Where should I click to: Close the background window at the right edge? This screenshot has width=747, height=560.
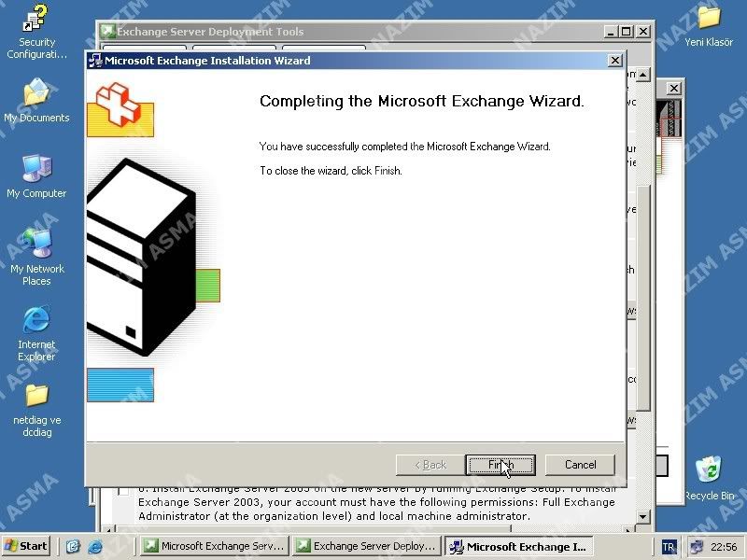(x=673, y=88)
